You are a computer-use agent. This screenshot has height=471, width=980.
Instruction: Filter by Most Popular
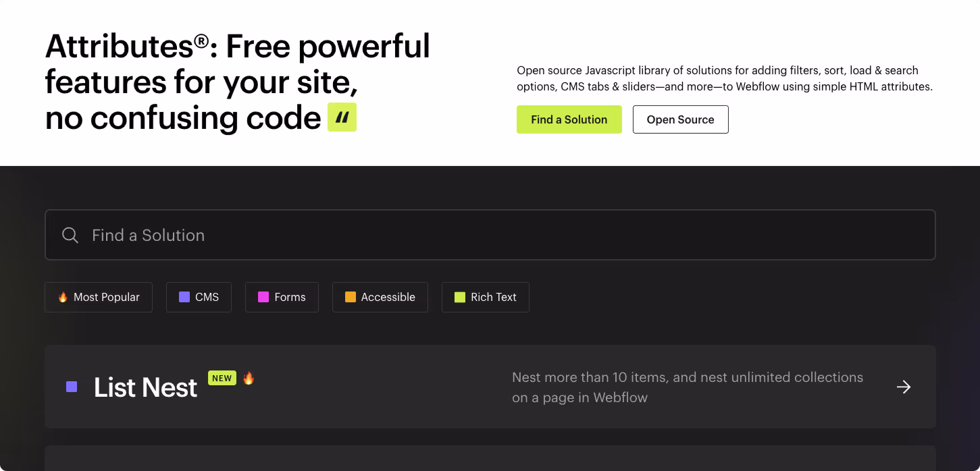tap(99, 297)
